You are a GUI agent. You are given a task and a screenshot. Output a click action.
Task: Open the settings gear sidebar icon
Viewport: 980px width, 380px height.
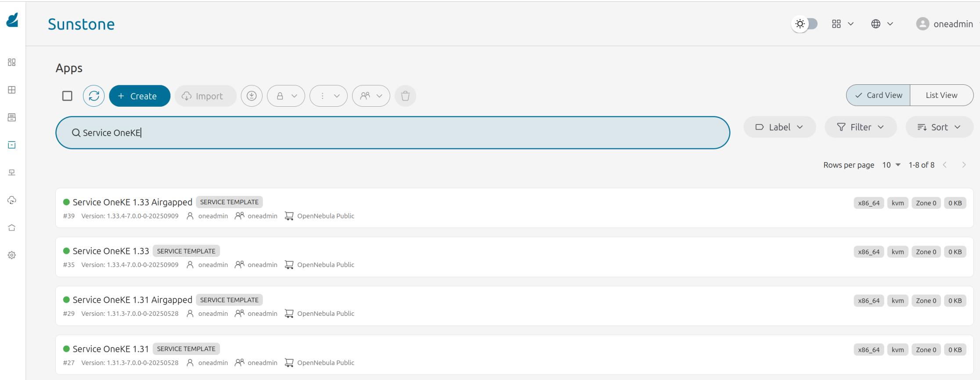click(x=12, y=255)
